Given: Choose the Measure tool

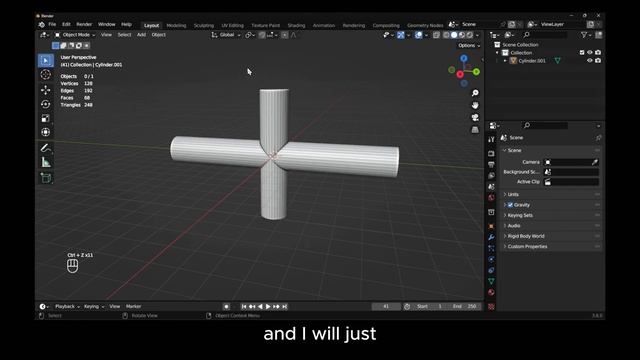Looking at the screenshot, I should [46, 162].
